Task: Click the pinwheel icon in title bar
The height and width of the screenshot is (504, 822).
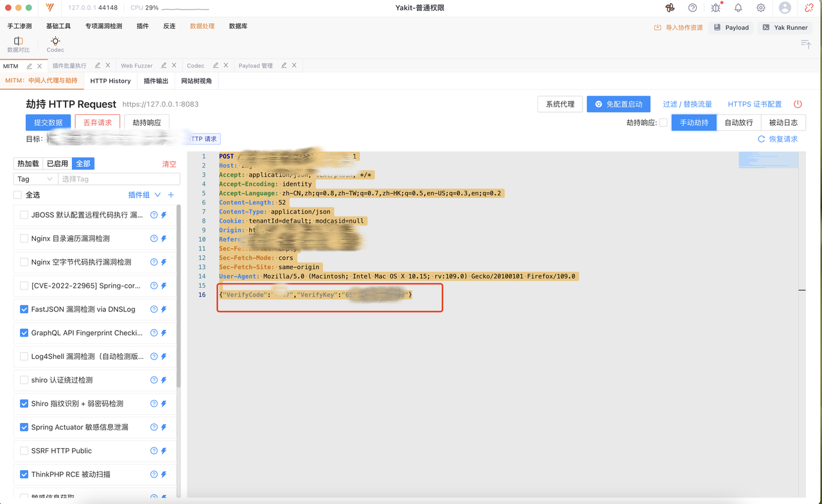Action: point(670,8)
